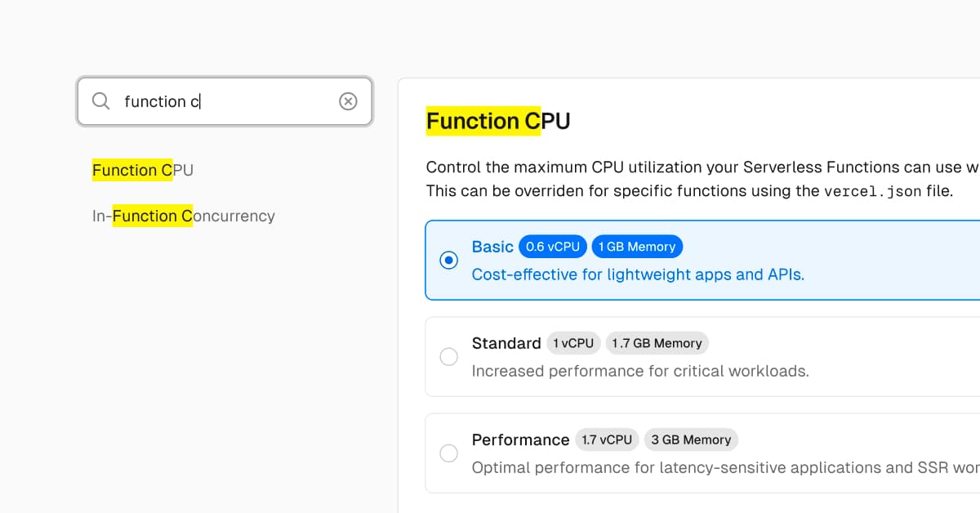Click the Basic option's cost-effective description
This screenshot has height=513, width=980.
coord(638,274)
